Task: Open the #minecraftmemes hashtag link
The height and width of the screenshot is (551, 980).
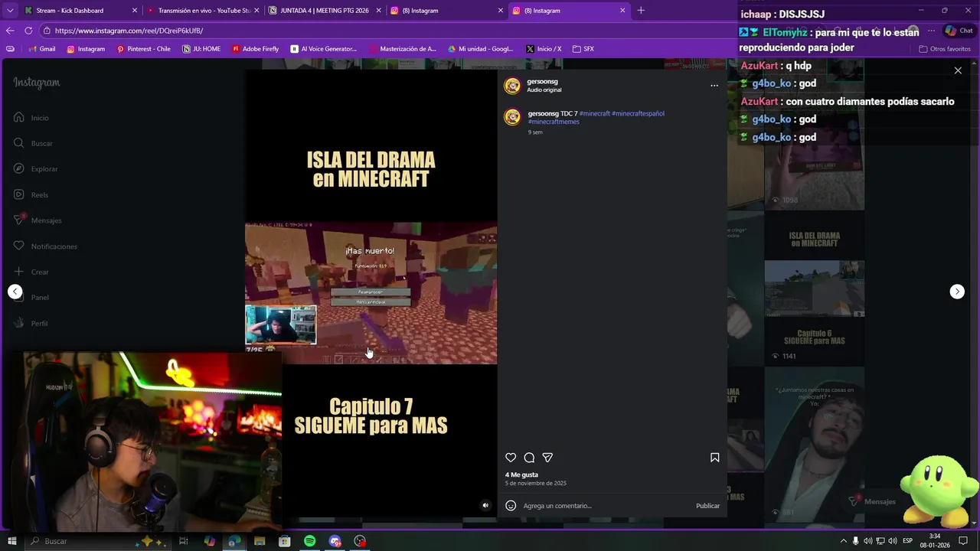Action: [x=554, y=122]
